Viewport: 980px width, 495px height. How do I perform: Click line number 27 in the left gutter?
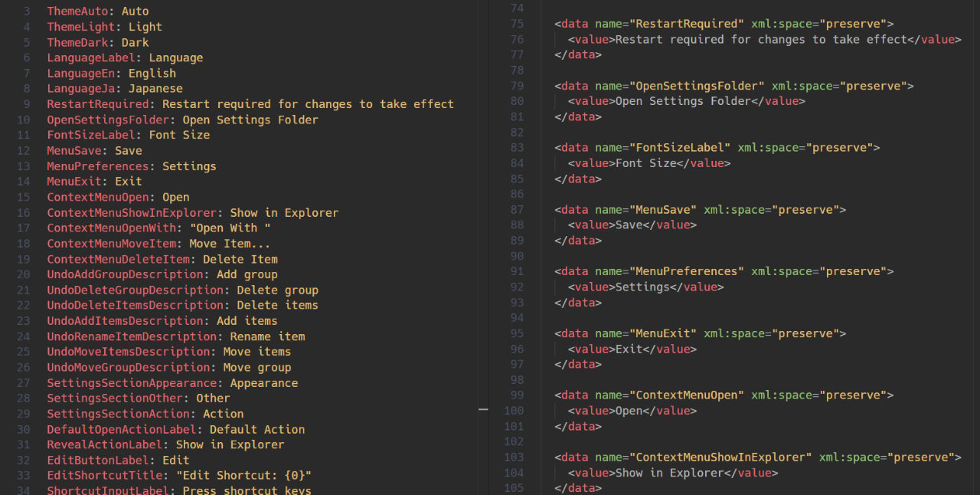23,383
